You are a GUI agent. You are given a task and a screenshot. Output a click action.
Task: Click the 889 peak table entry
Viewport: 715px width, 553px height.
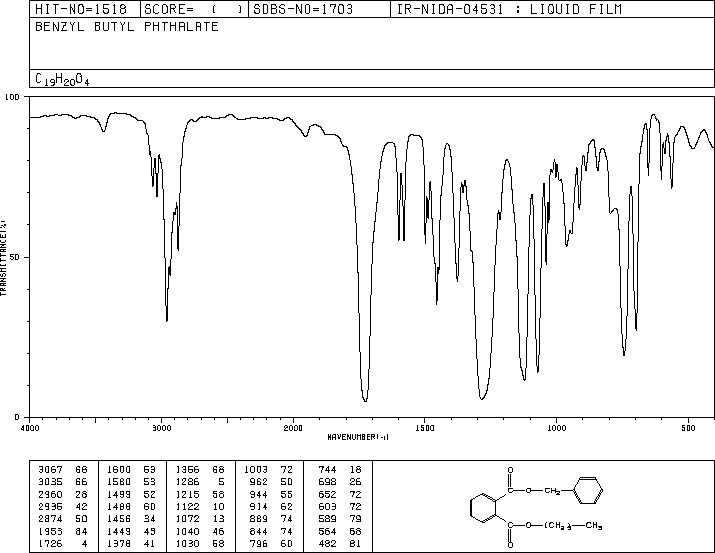271,519
